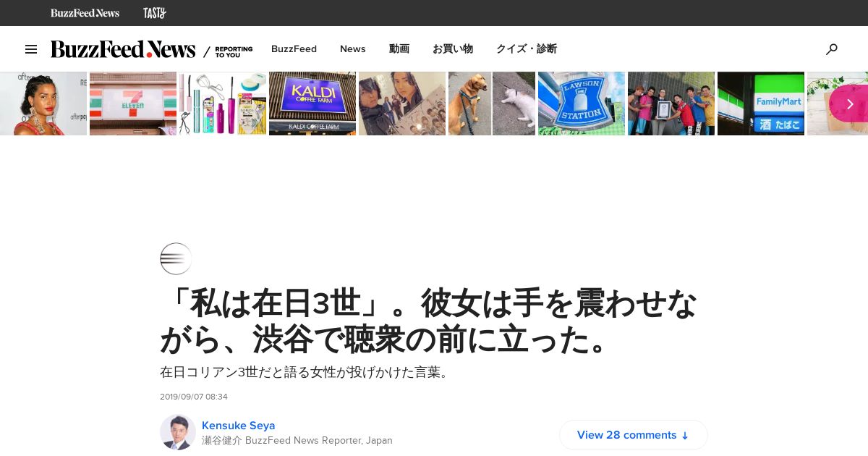
Task: Open BuzzFeed News in the dark top bar
Action: [x=85, y=13]
